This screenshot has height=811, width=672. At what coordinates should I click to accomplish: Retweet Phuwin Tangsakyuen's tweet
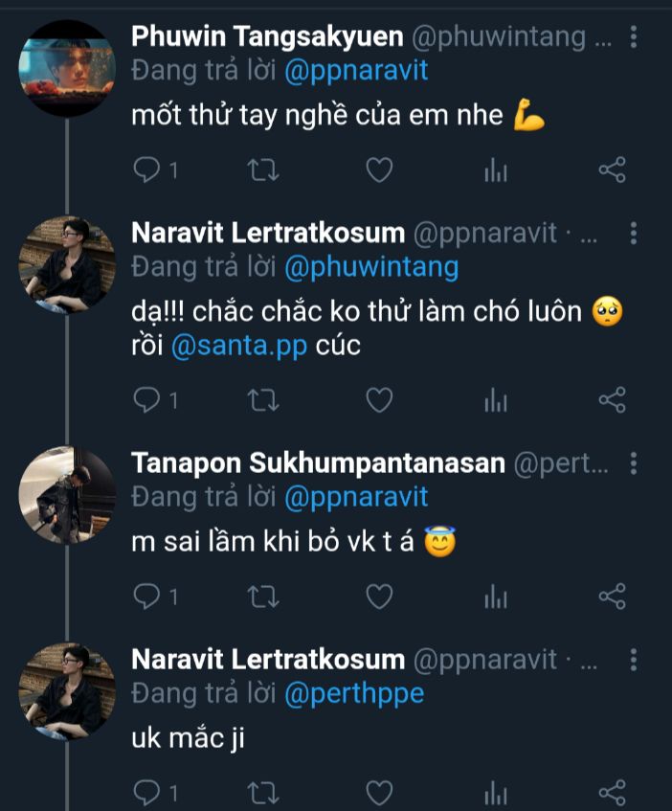tap(263, 170)
